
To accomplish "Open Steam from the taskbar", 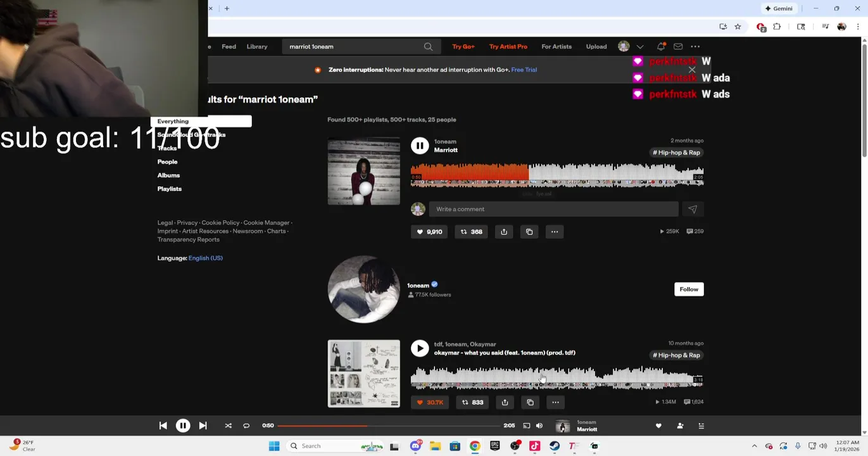I will click(555, 446).
